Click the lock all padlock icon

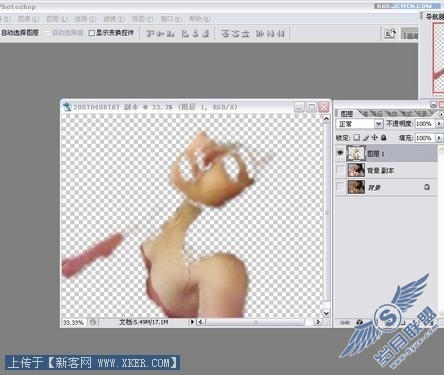coord(384,137)
